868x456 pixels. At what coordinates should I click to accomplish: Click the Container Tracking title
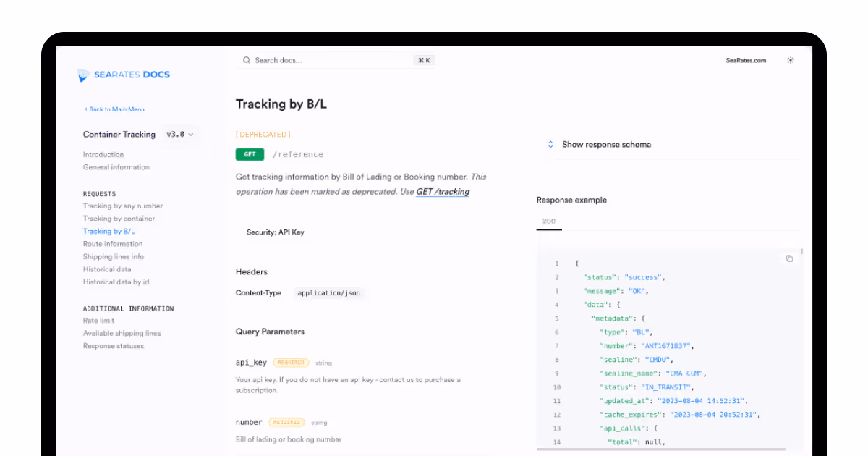pyautogui.click(x=119, y=135)
